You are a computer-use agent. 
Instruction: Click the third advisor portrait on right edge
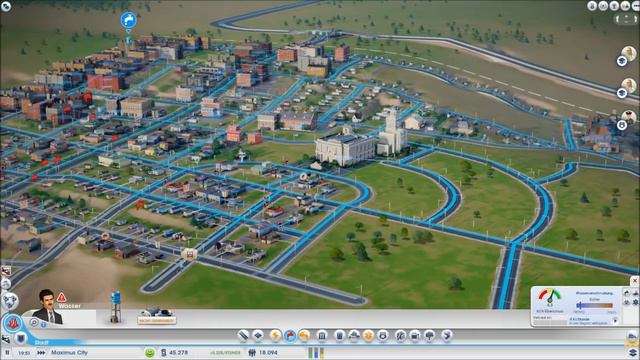click(629, 117)
